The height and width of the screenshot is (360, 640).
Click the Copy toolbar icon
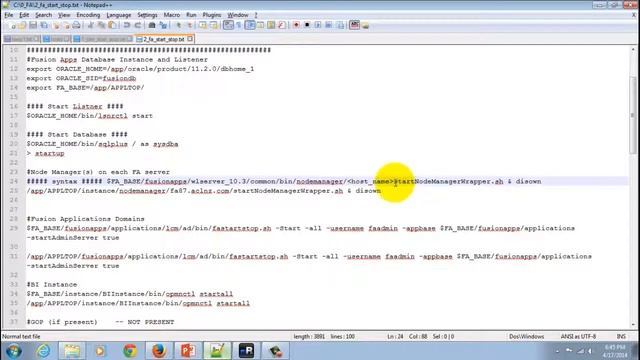[102, 25]
